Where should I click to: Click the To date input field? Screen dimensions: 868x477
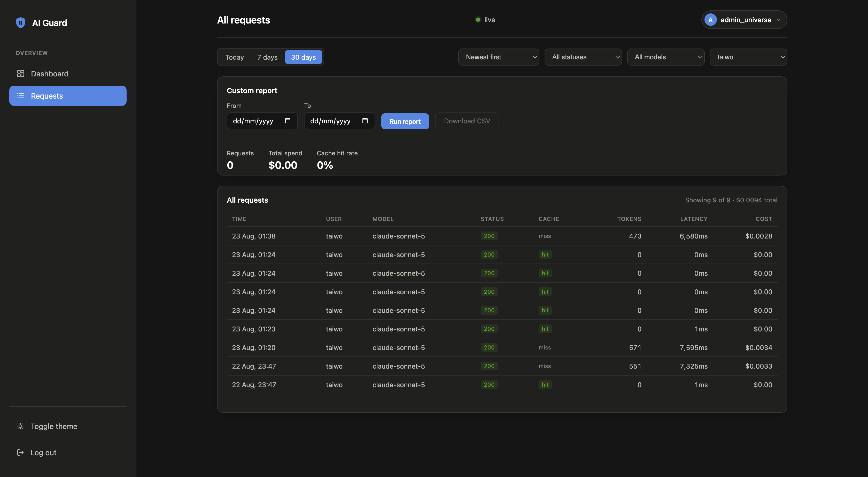point(339,121)
